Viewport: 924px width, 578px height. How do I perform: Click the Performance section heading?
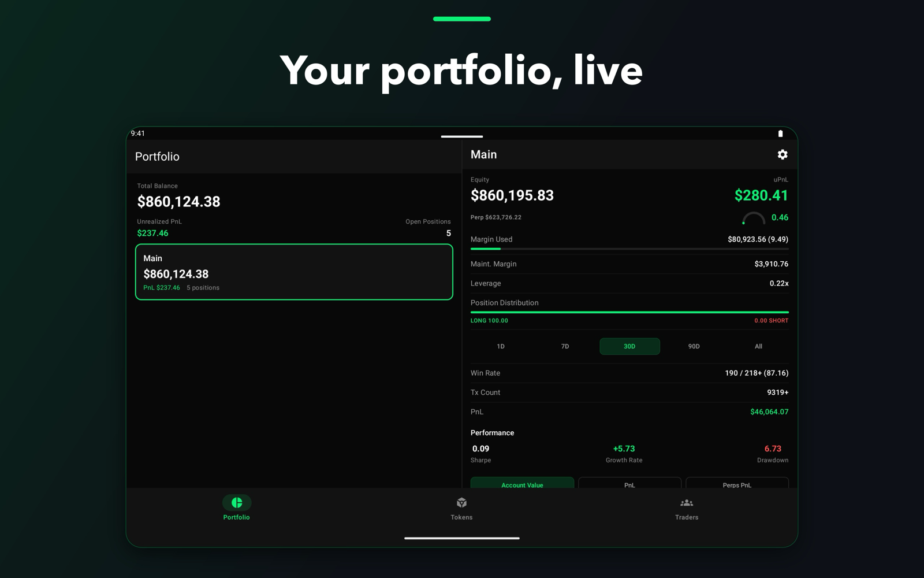point(492,432)
